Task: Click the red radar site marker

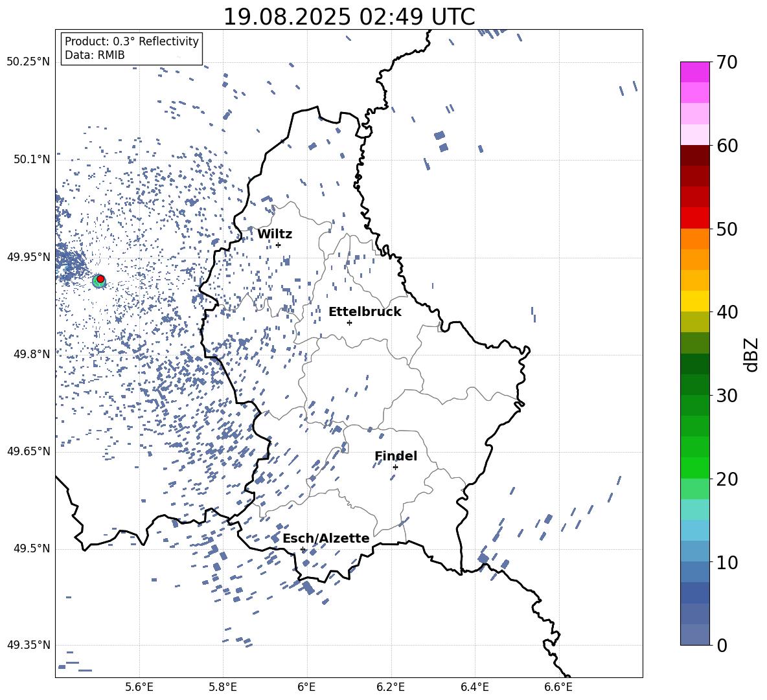Action: click(x=100, y=279)
